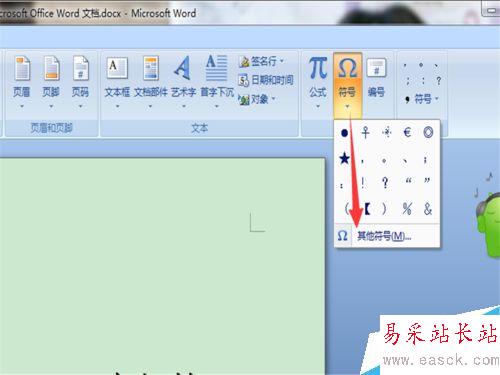Insert the exclamation mark ! from the dropdown
The image size is (500, 375).
pyautogui.click(x=363, y=183)
